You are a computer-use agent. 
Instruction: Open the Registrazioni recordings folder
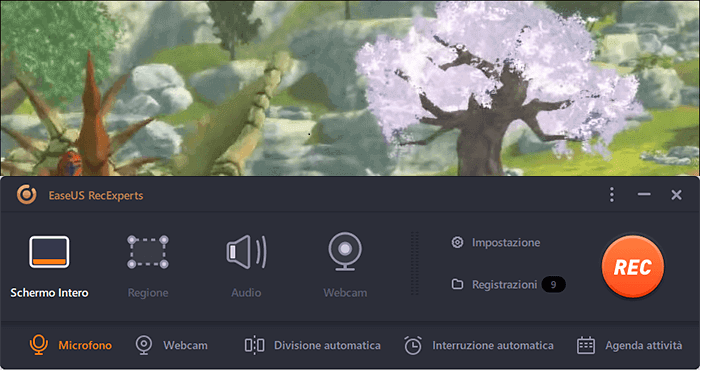(x=494, y=285)
